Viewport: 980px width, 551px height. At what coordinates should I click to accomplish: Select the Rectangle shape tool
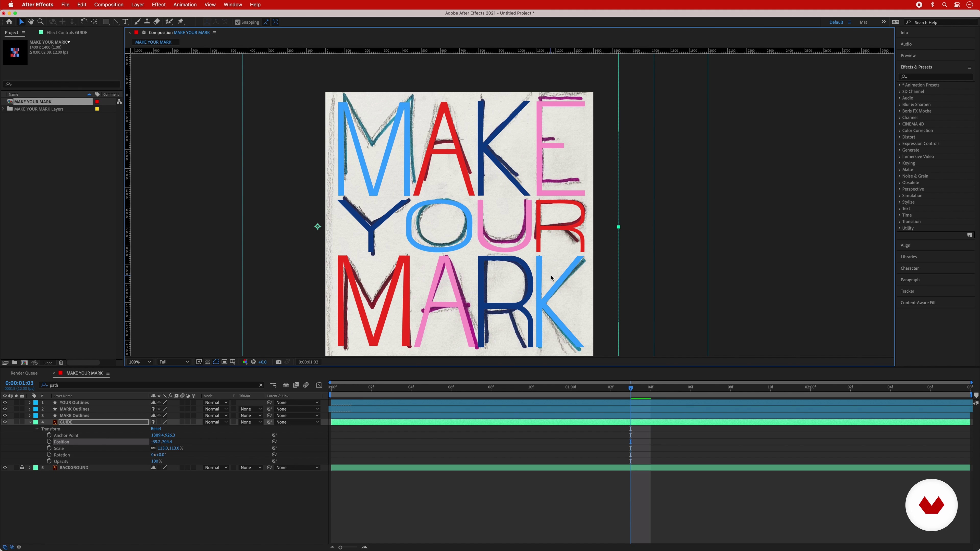click(106, 22)
